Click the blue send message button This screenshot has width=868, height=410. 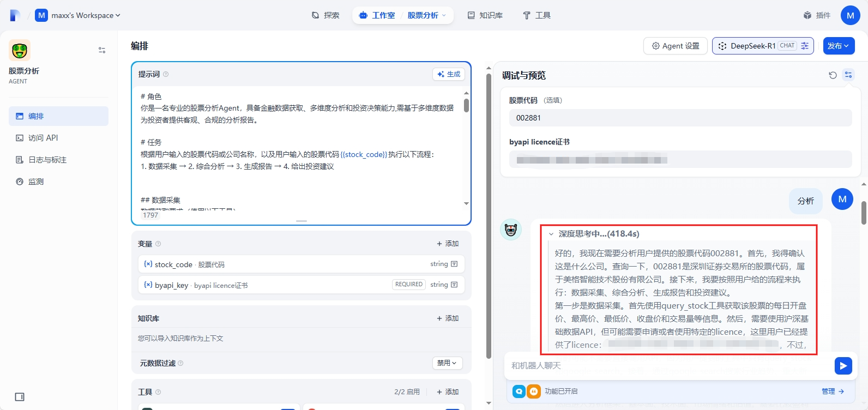pyautogui.click(x=843, y=366)
